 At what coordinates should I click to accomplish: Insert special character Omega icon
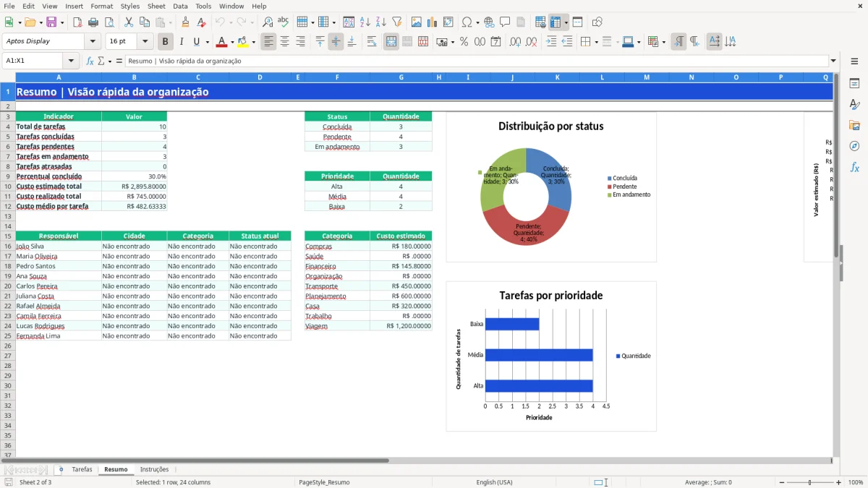[467, 22]
